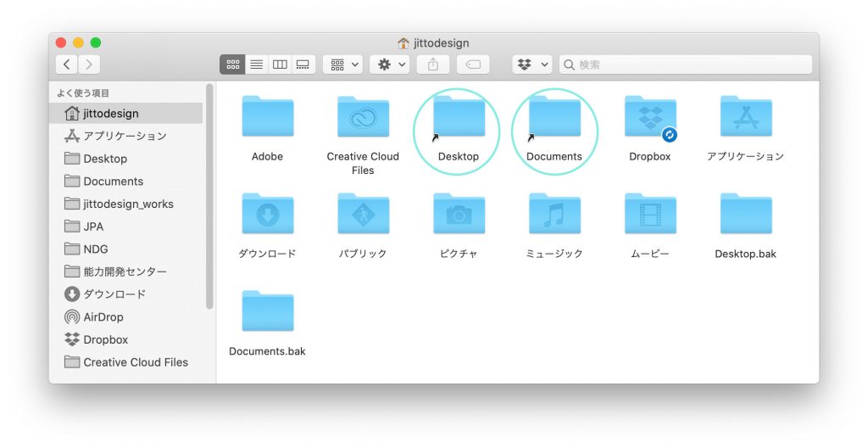Open the gear action menu
The height and width of the screenshot is (448, 868).
click(390, 64)
